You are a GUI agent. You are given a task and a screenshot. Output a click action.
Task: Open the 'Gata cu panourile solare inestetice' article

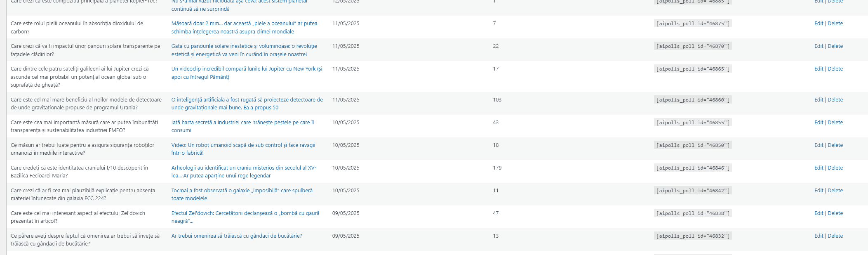pos(244,46)
